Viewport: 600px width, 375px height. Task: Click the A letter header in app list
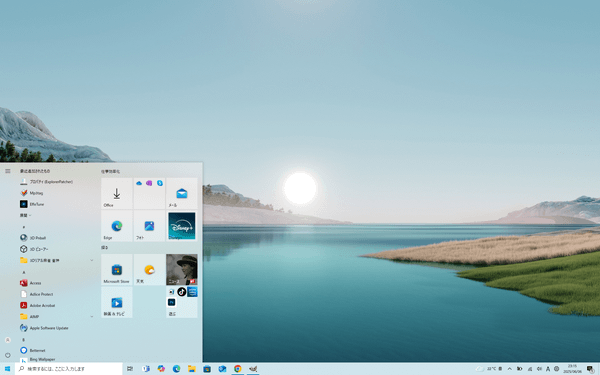(x=24, y=272)
